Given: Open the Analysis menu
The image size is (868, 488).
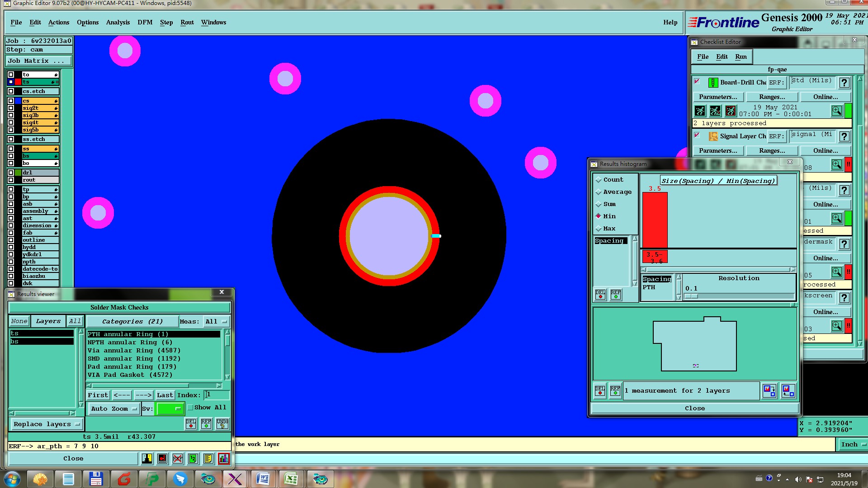Looking at the screenshot, I should (x=118, y=23).
